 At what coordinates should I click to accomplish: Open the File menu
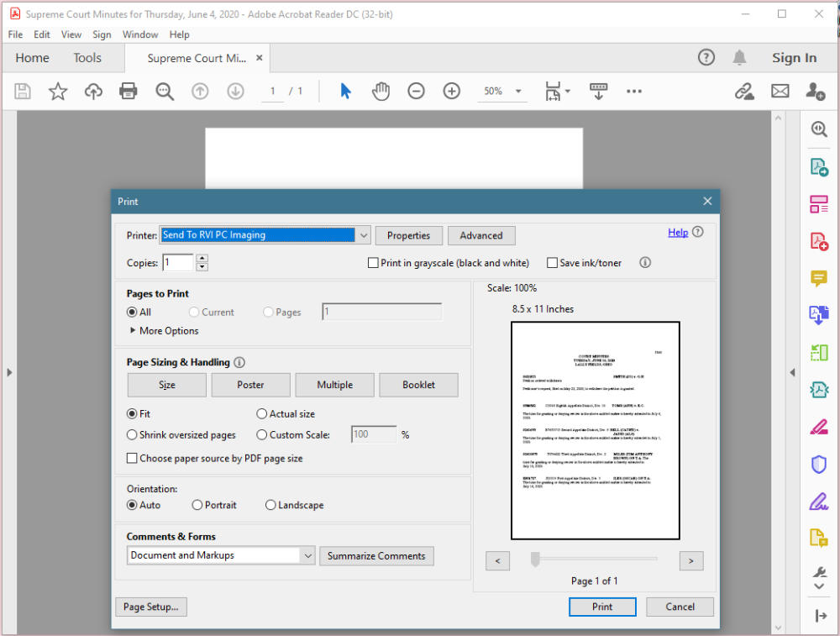[x=15, y=34]
